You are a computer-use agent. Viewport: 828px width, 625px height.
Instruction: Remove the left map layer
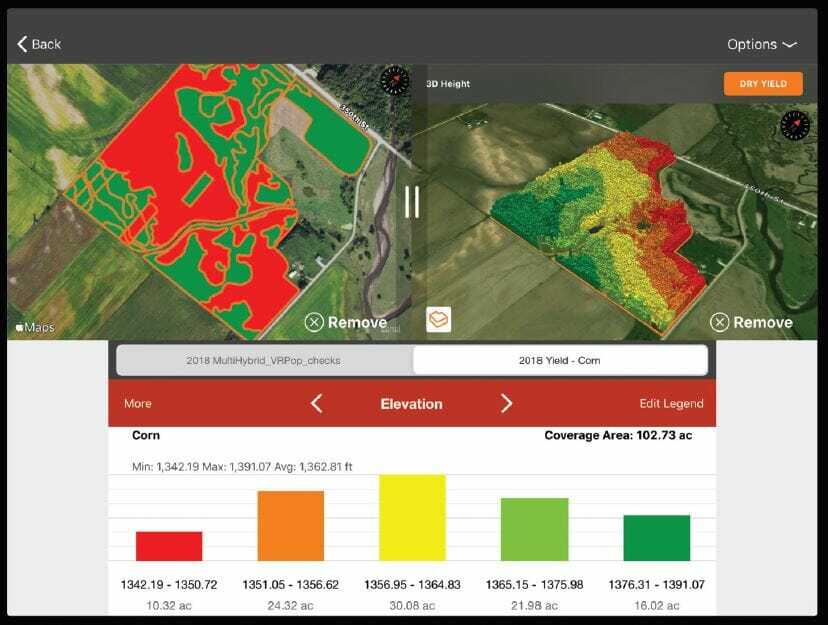345,322
